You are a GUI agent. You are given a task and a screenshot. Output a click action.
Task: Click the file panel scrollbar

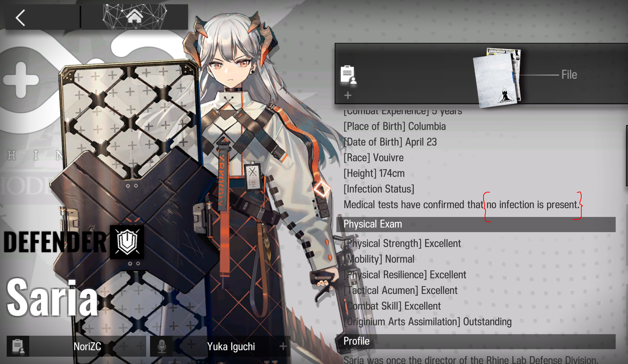coord(627,156)
